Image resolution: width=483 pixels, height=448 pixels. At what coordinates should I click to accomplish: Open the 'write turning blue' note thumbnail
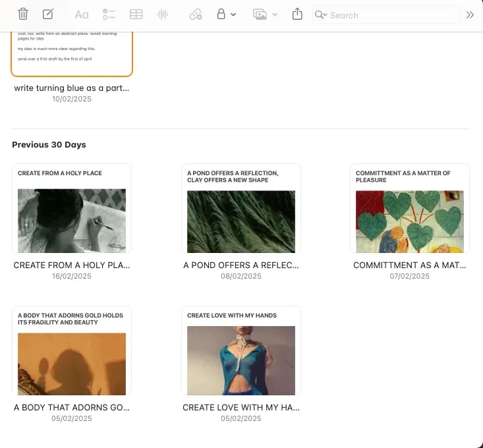(x=72, y=53)
